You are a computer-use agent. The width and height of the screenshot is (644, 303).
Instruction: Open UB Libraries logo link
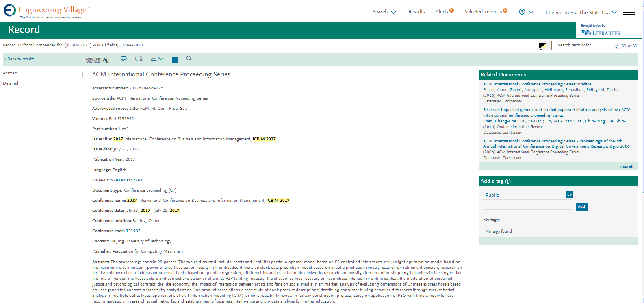(x=601, y=33)
